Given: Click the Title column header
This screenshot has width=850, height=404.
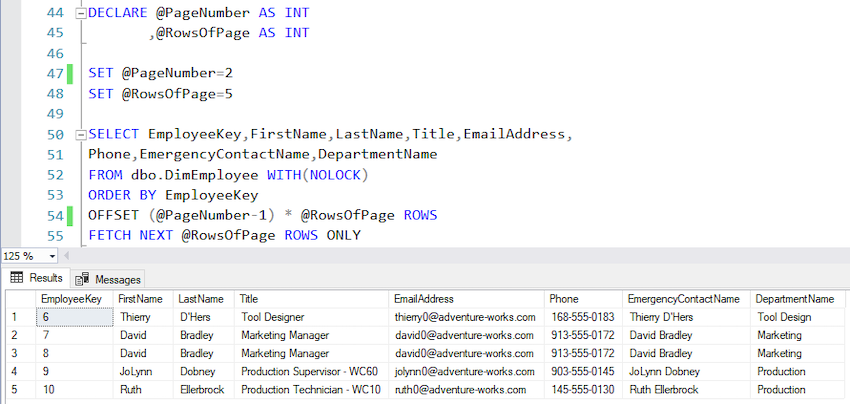Looking at the screenshot, I should (311, 299).
